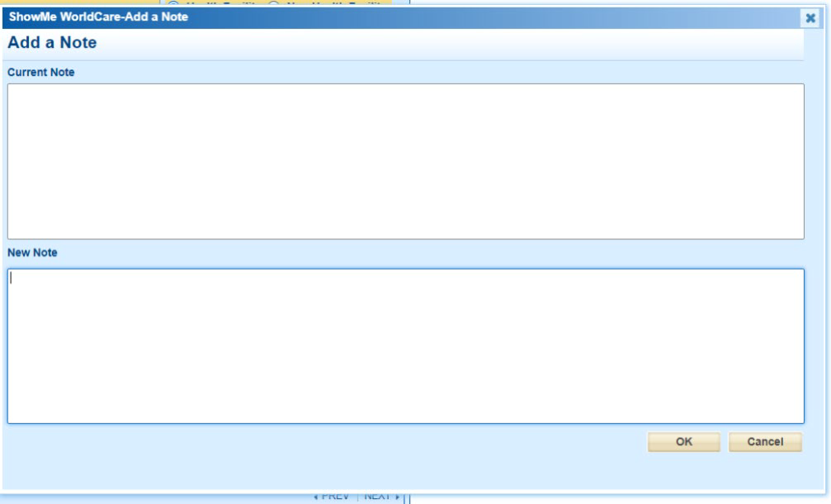Click the "ShowMe WorldCare-Add a Note" title
Screen dimensions: 831x504
tap(98, 17)
